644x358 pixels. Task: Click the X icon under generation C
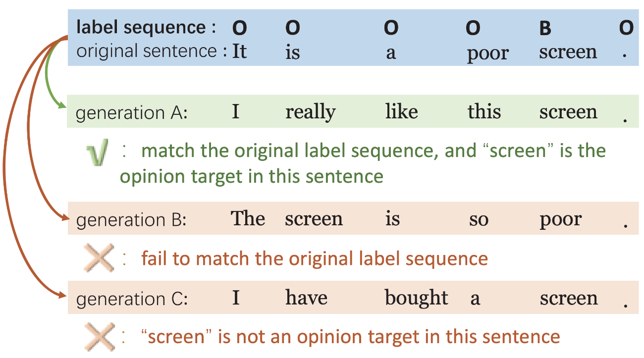99,337
